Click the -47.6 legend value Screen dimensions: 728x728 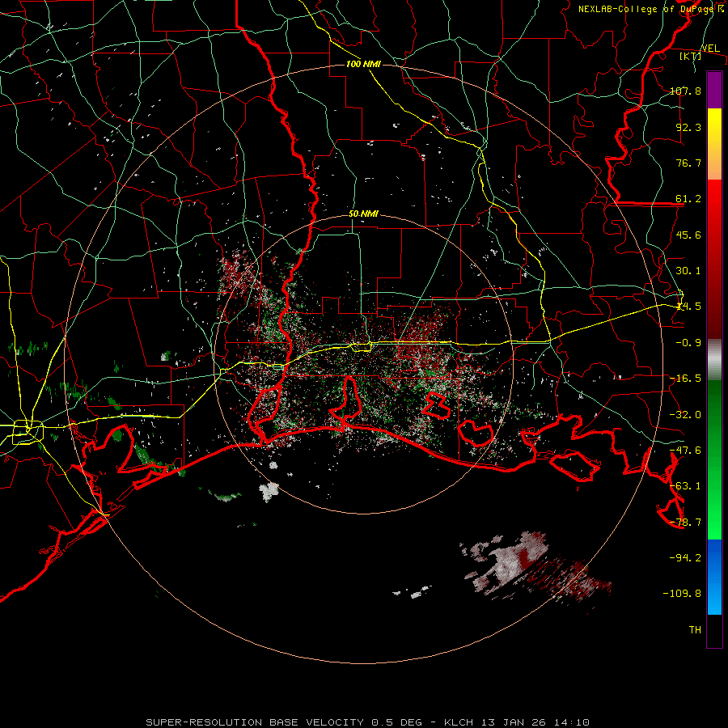[x=685, y=451]
